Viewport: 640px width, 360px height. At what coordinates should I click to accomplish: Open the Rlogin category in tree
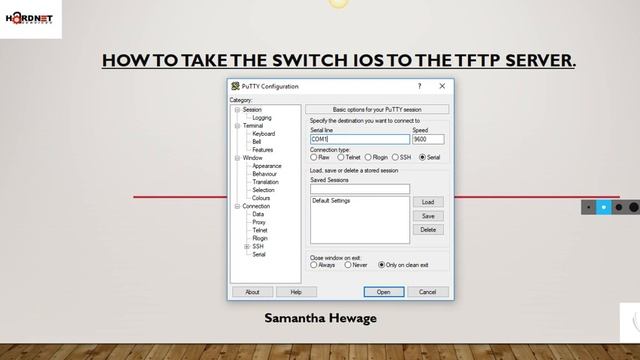click(260, 238)
